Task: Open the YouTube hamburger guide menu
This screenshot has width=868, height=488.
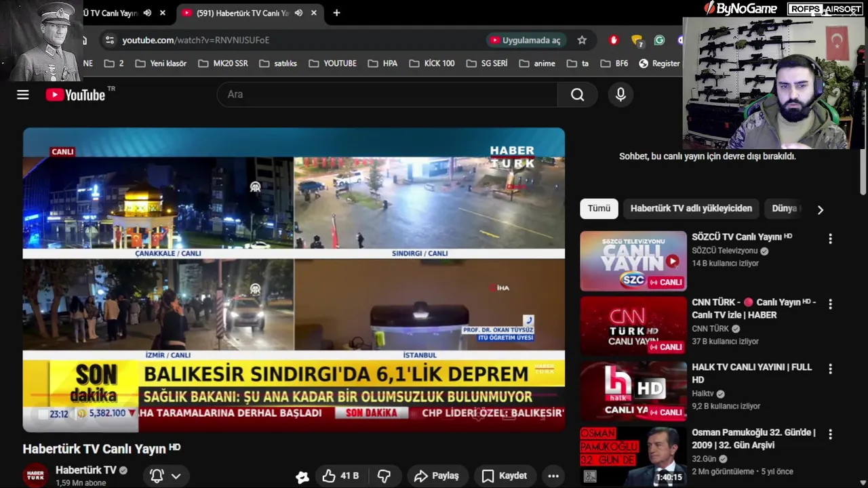Action: tap(23, 95)
